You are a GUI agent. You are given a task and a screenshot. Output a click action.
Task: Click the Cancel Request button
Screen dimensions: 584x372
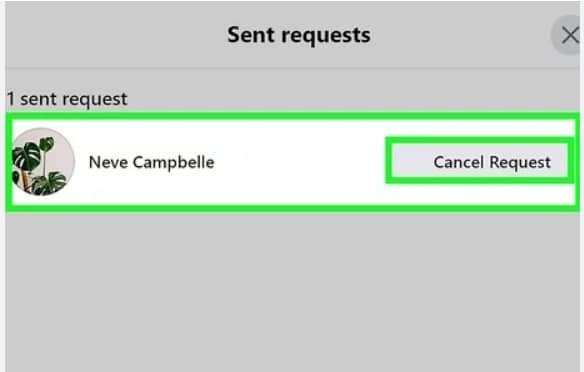click(x=480, y=160)
